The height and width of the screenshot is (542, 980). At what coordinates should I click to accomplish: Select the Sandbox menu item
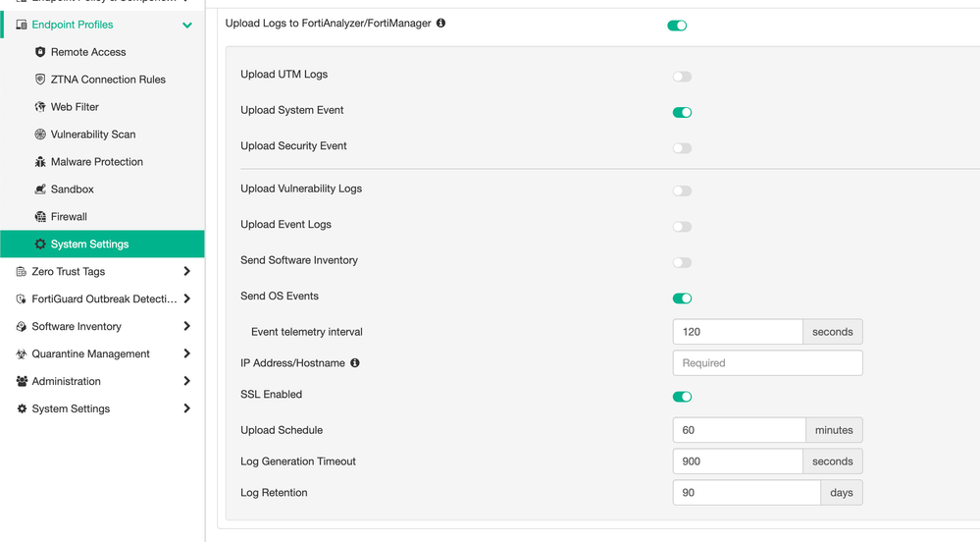(x=73, y=190)
